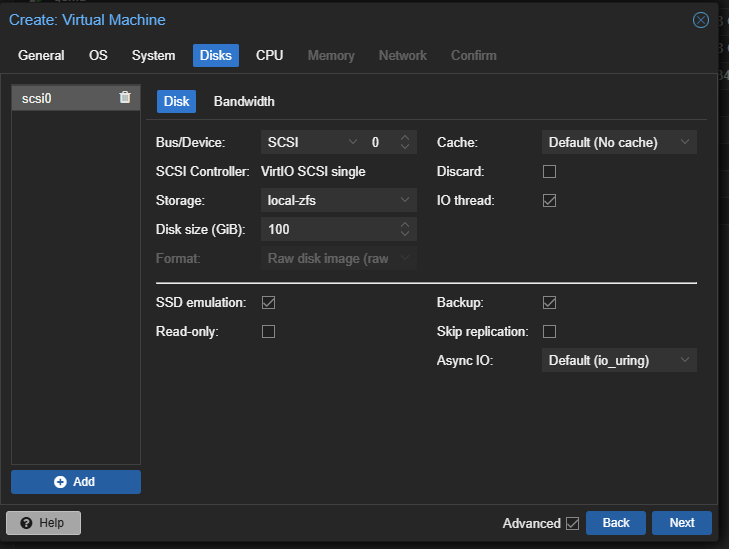Toggle the Advanced options checkbox
Screen dimensions: 729x549
[572, 523]
